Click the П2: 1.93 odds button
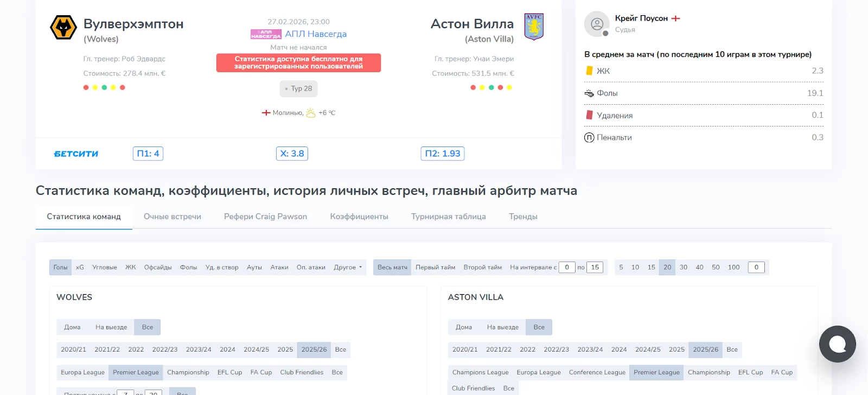 (x=442, y=154)
